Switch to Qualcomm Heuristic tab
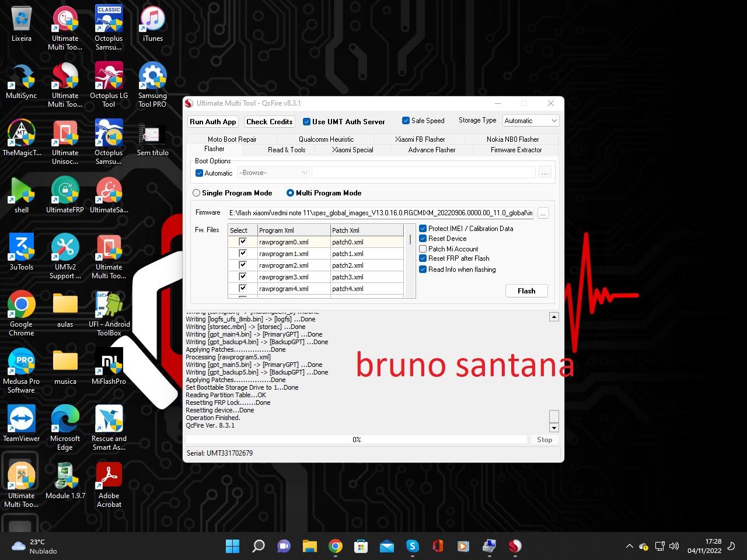Viewport: 747px width, 560px height. click(x=326, y=139)
